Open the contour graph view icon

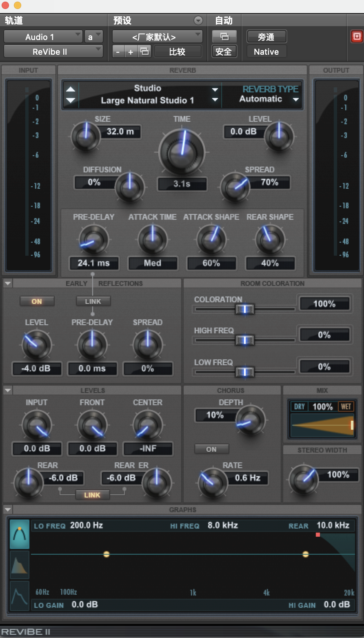click(20, 596)
